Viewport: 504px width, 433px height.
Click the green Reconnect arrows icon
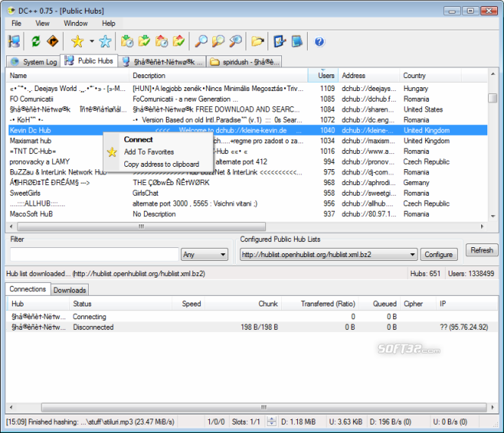coord(36,42)
